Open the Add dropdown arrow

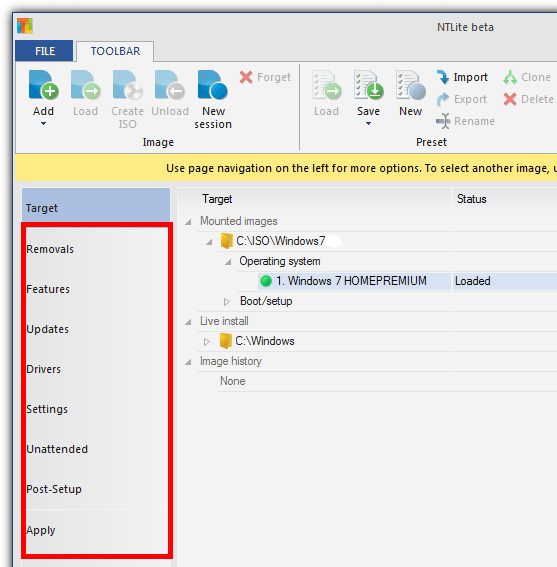click(43, 124)
